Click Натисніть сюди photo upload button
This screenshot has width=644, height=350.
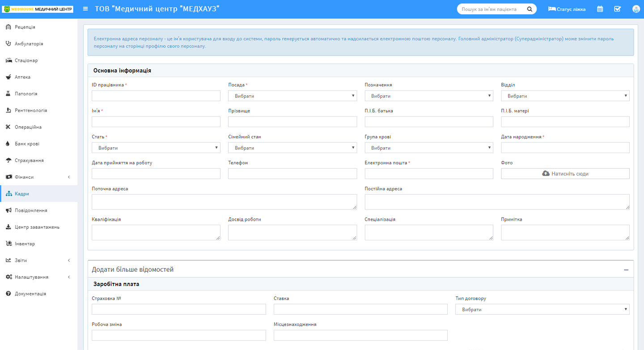pyautogui.click(x=565, y=174)
